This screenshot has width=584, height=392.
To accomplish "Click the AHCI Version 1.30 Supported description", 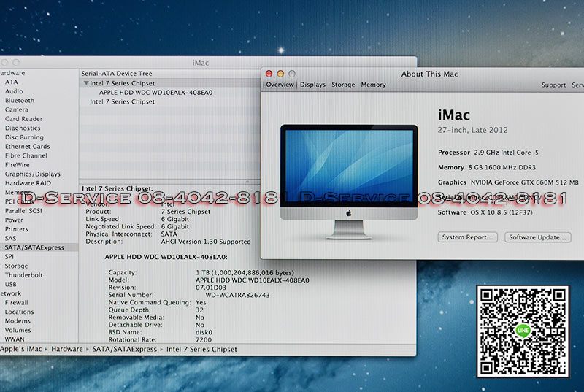I will click(206, 242).
